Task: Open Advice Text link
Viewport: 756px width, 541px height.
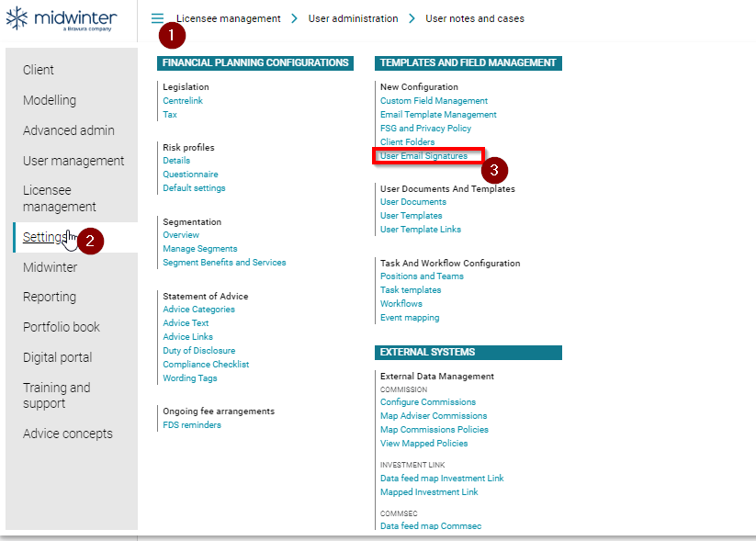Action: click(186, 323)
